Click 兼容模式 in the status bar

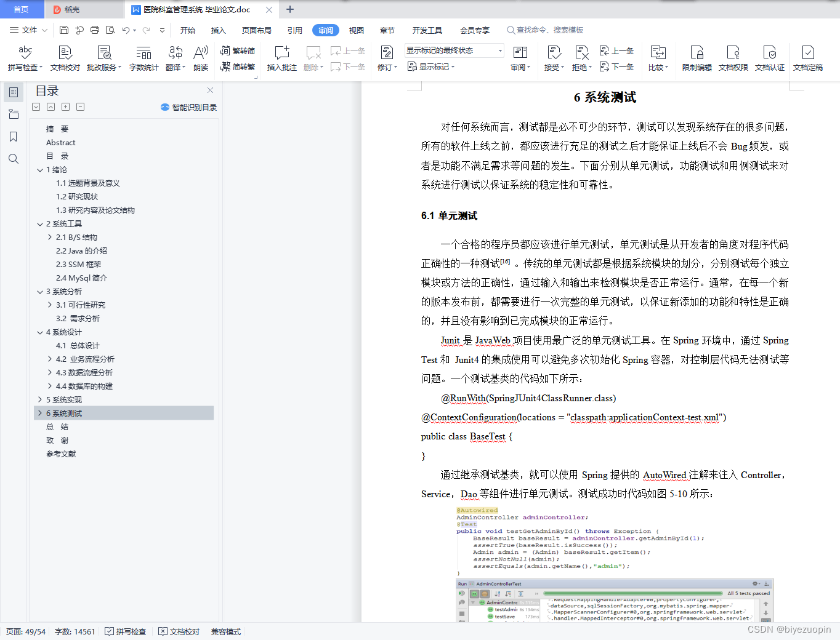click(226, 631)
